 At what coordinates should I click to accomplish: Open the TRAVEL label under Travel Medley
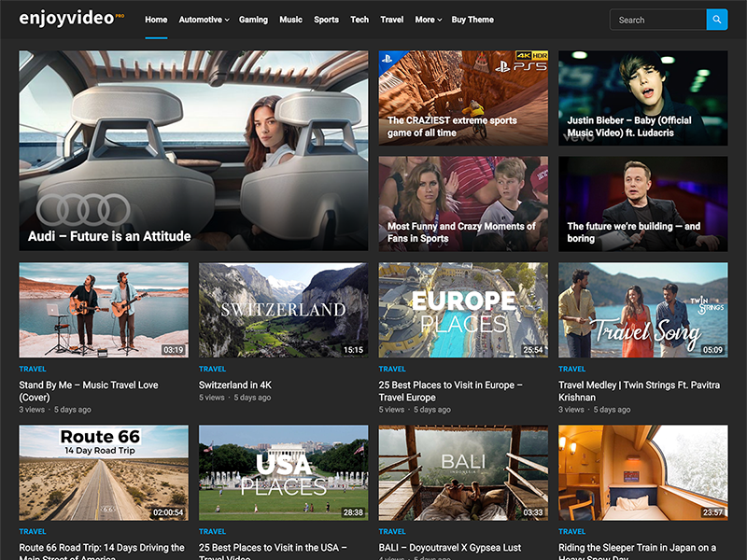click(x=571, y=369)
